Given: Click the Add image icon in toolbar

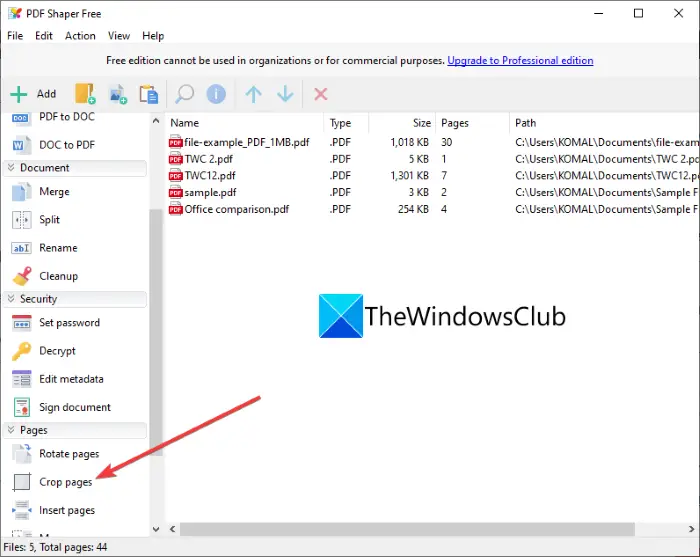Looking at the screenshot, I should pyautogui.click(x=118, y=94).
